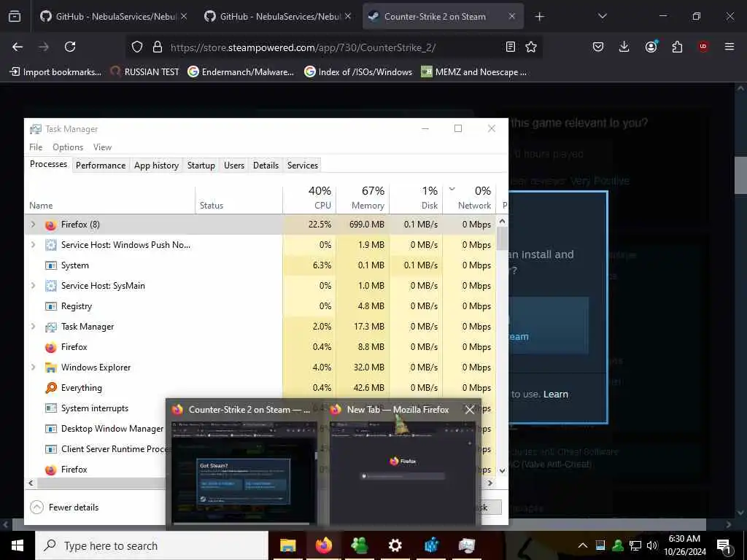Open the list all tabs arrow
Image resolution: width=747 pixels, height=560 pixels.
pyautogui.click(x=602, y=16)
